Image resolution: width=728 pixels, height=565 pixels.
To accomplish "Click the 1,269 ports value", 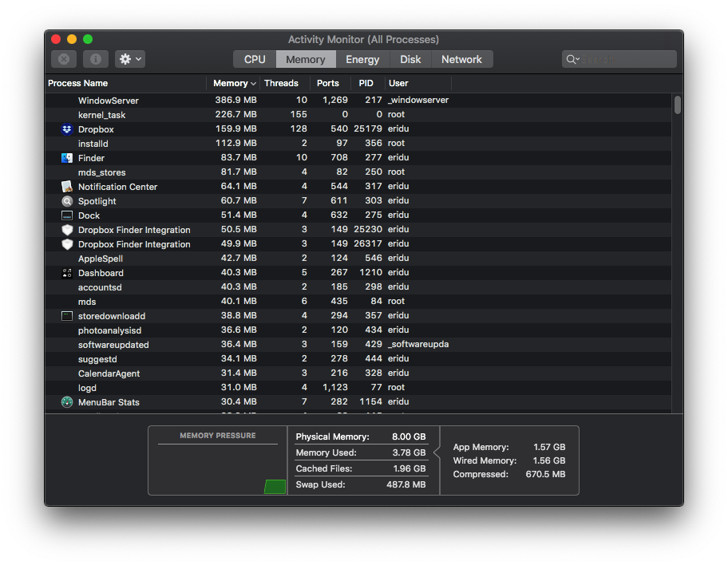I will coord(335,100).
